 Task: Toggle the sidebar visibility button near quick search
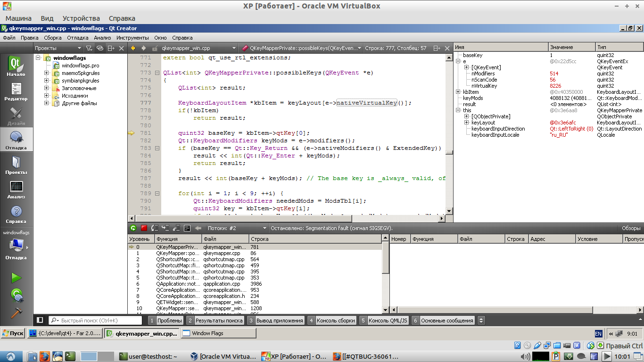click(40, 320)
